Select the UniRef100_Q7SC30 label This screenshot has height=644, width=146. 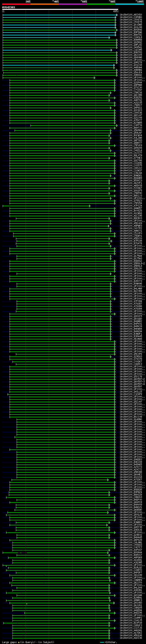tap(131, 87)
